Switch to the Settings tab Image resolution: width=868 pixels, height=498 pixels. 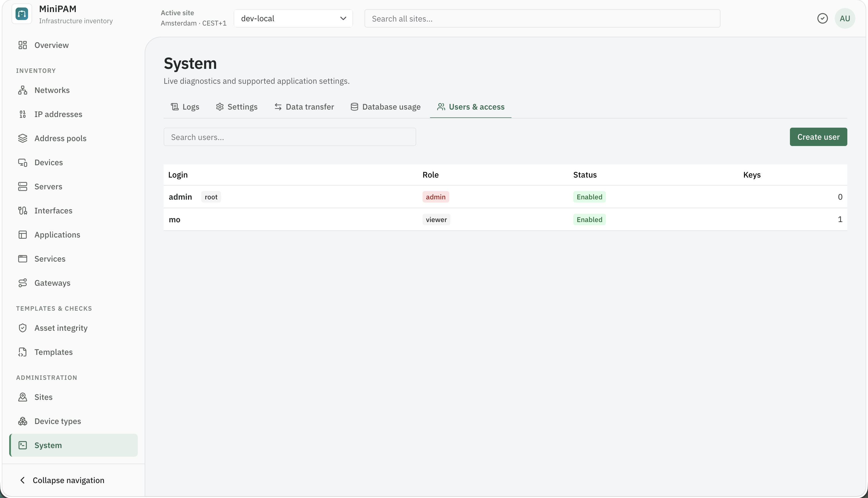click(x=237, y=107)
